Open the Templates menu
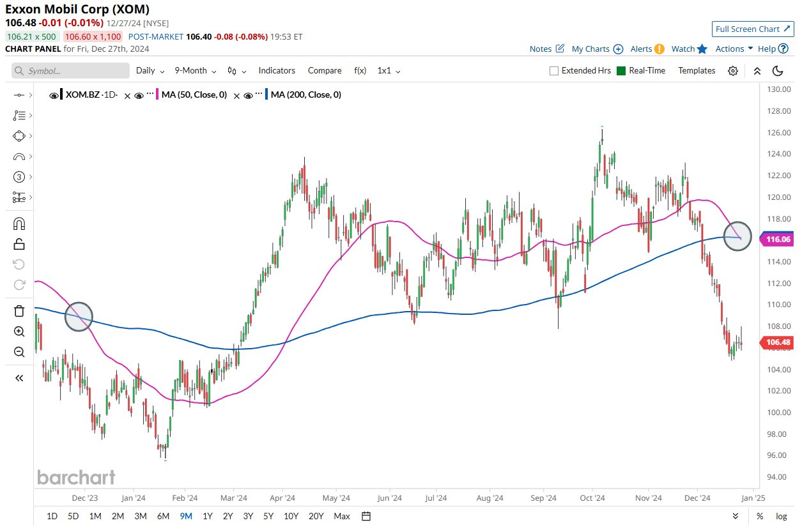802x532 pixels. 697,71
